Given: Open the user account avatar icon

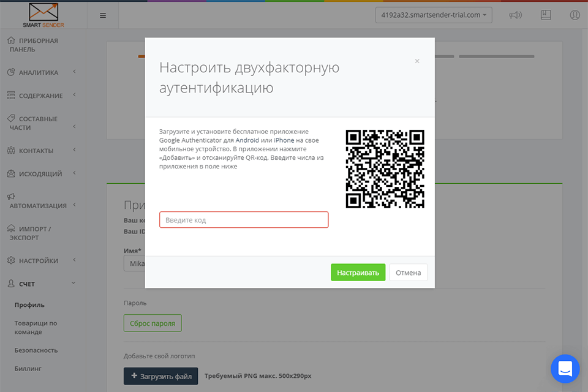Looking at the screenshot, I should [x=575, y=15].
